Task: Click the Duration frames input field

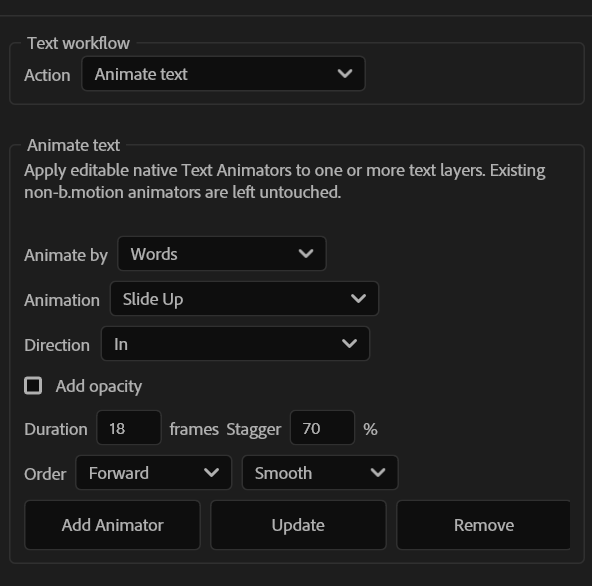Action: pyautogui.click(x=129, y=428)
